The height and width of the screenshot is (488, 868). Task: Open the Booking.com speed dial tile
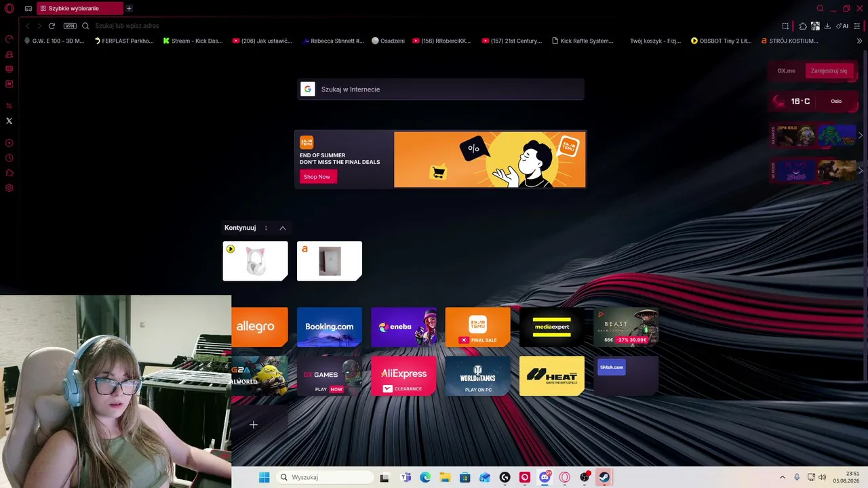point(330,327)
